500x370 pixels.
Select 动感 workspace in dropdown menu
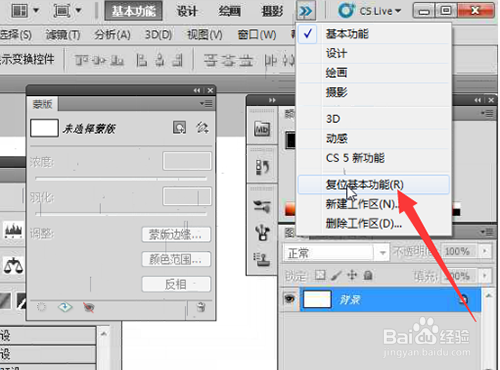pos(374,138)
